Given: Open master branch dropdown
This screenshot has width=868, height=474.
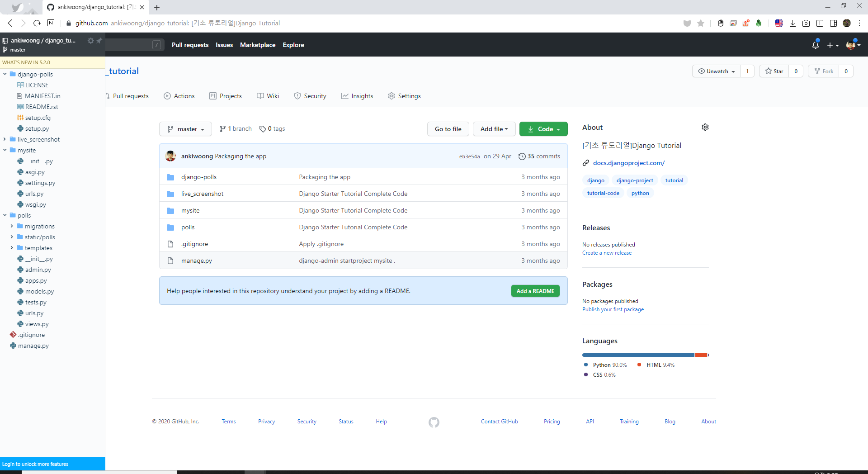Looking at the screenshot, I should (185, 129).
